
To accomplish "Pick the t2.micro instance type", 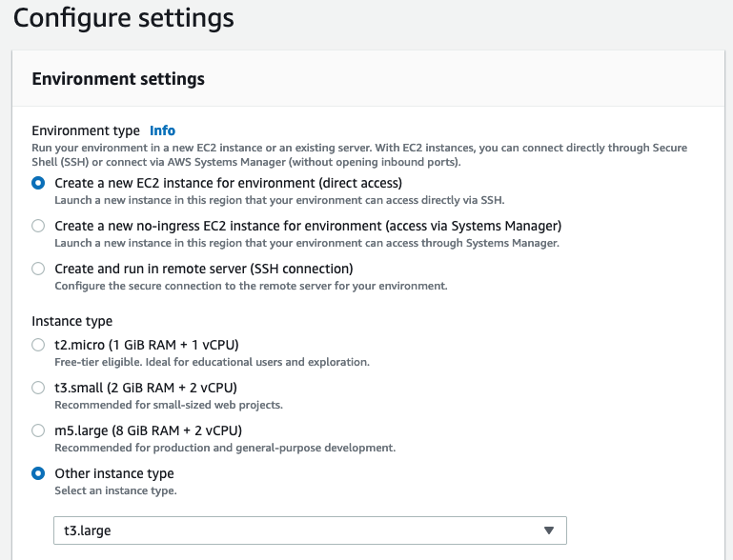I will [x=38, y=345].
